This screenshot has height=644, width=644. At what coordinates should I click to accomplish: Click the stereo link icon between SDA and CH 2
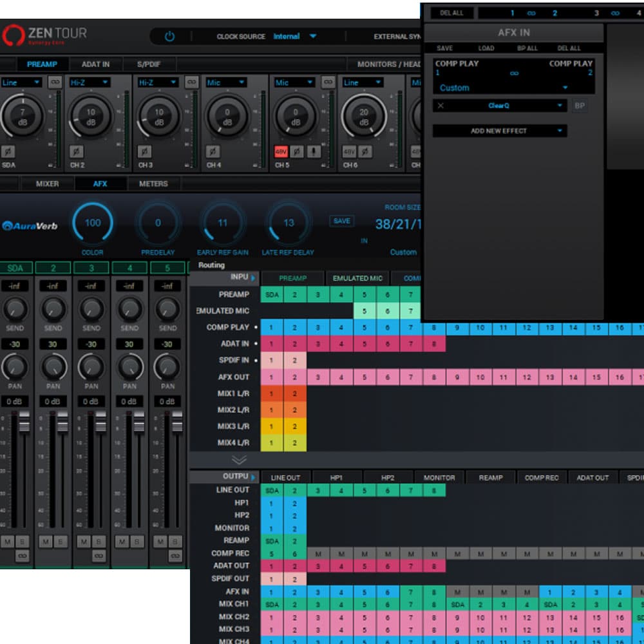[x=55, y=82]
